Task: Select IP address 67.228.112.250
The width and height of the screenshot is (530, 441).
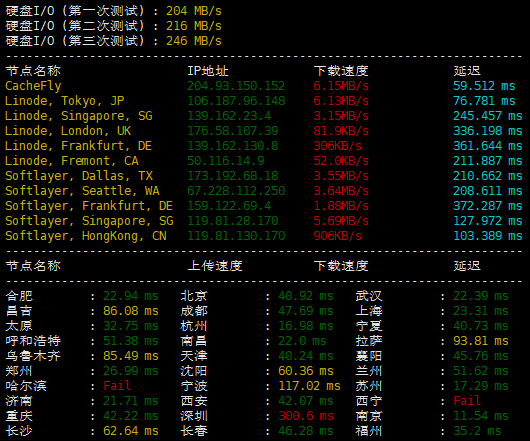Action: (236, 191)
